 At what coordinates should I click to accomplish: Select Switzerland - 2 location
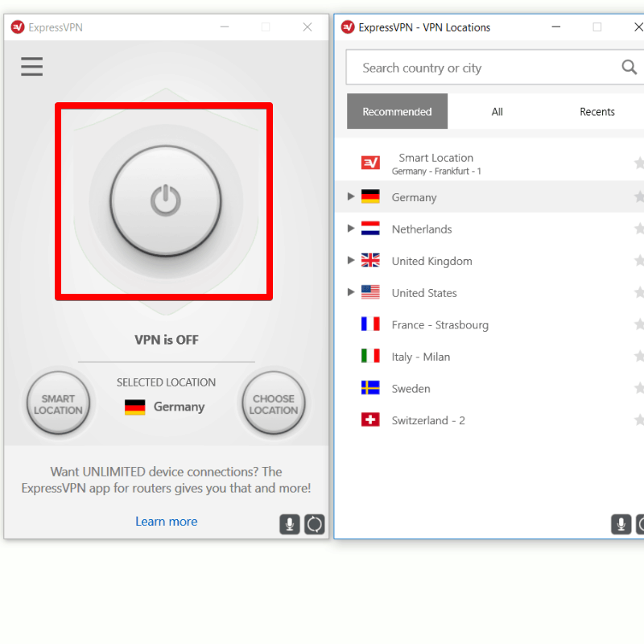pos(489,420)
